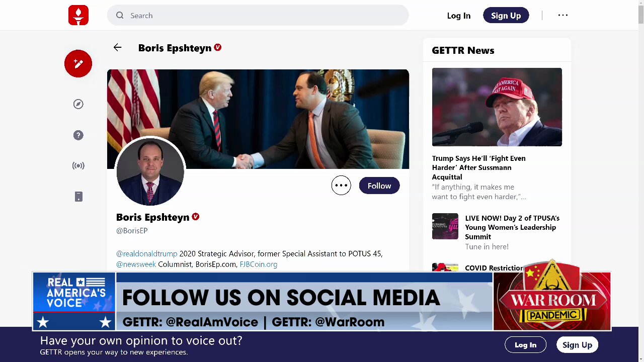Click the Boris Epshteyn header title

coord(175,48)
